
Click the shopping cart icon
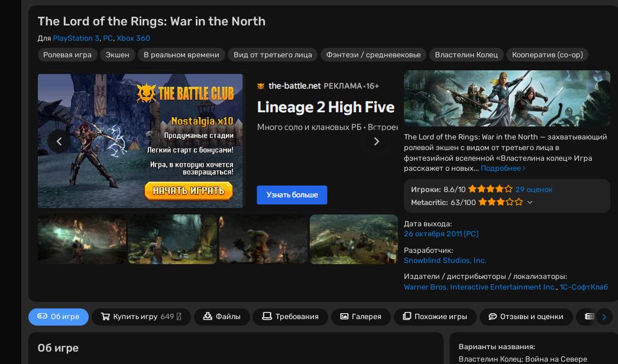coord(105,316)
